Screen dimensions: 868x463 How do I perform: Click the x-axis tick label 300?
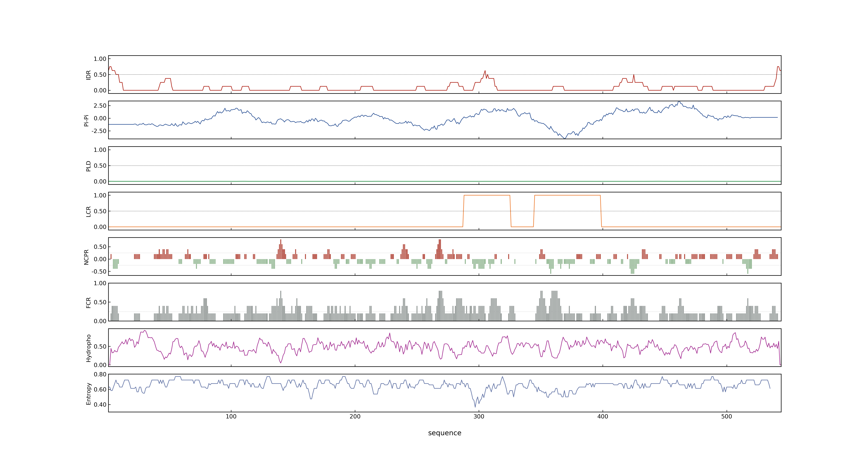479,416
